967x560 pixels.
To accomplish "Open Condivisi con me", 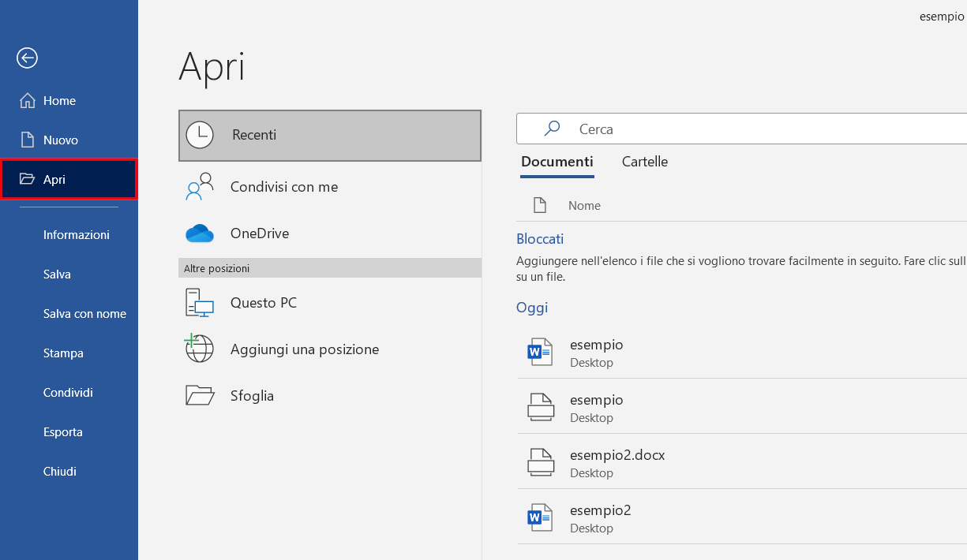I will (x=330, y=187).
